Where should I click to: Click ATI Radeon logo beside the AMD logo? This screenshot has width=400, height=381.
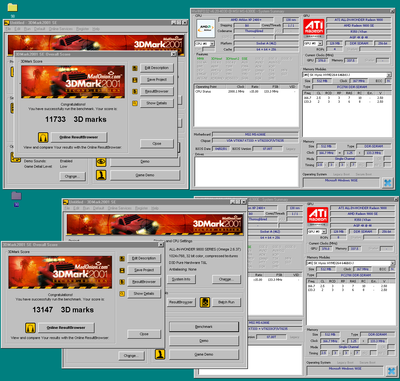(313, 27)
